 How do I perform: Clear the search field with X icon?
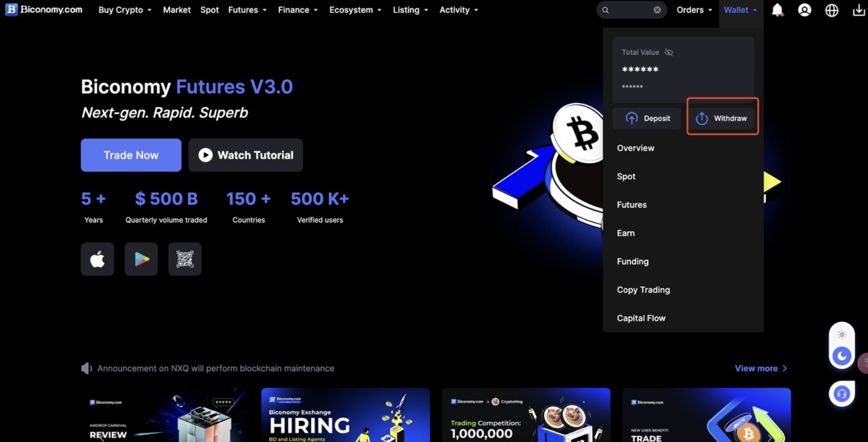[x=657, y=10]
